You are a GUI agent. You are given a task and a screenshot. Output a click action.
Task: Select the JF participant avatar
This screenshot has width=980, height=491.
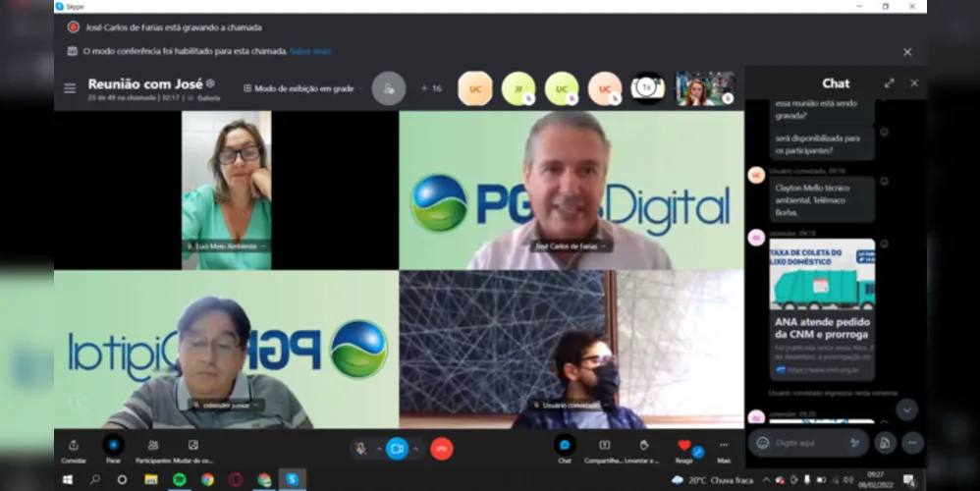coord(518,88)
